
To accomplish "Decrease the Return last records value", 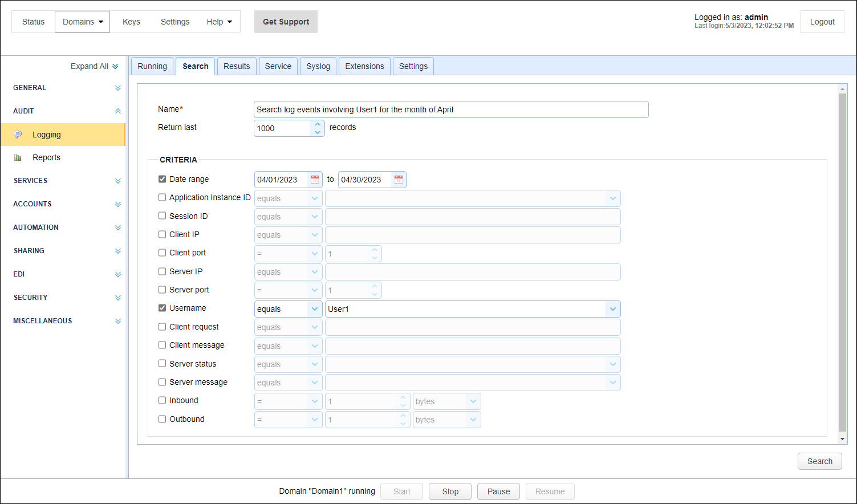I will [x=318, y=132].
